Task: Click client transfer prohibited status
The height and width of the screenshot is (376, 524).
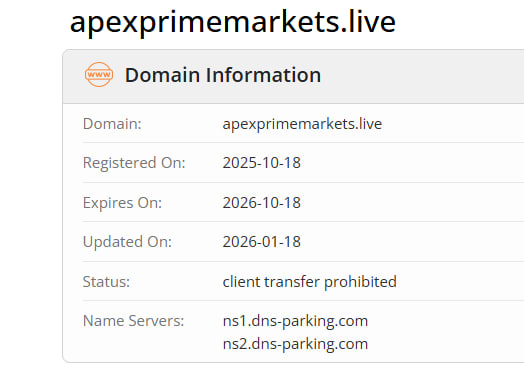Action: 310,281
